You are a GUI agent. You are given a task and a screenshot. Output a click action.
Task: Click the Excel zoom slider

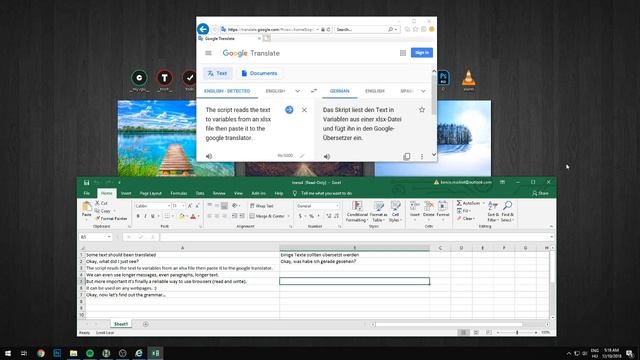[517, 333]
